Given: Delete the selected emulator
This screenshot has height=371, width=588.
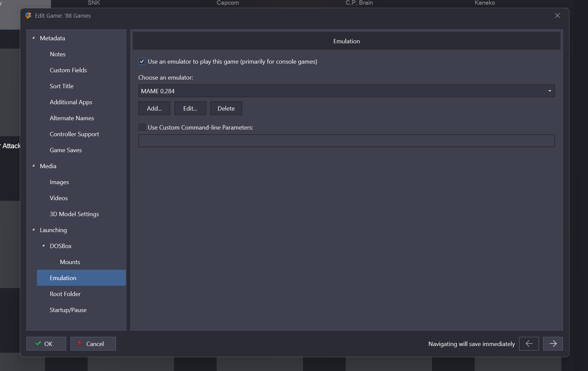Looking at the screenshot, I should 226,109.
